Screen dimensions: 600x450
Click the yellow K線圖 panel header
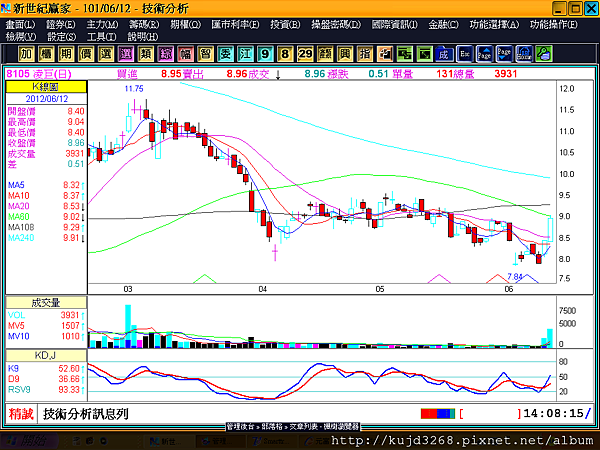(46, 87)
